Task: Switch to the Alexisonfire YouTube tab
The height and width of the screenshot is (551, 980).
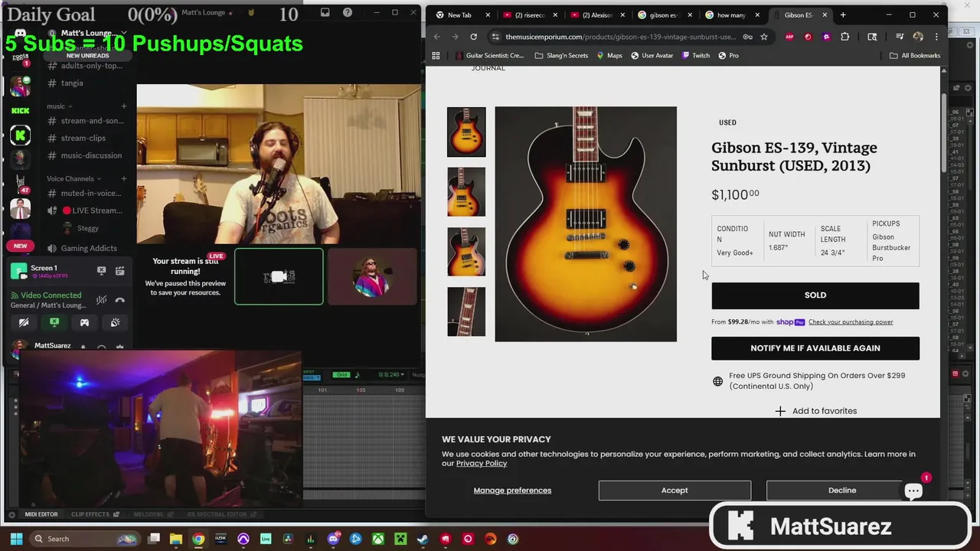Action: [x=596, y=15]
